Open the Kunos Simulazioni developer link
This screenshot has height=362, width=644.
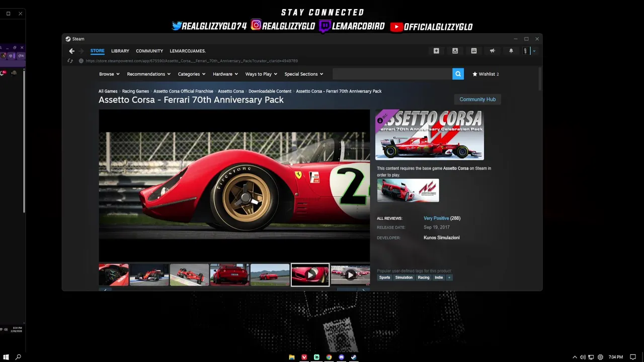(x=441, y=237)
